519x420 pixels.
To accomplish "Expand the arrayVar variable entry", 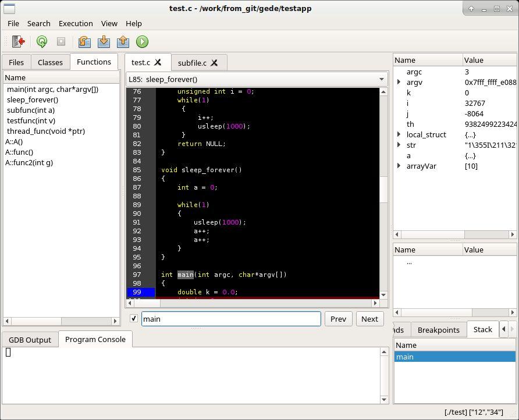I will point(399,166).
